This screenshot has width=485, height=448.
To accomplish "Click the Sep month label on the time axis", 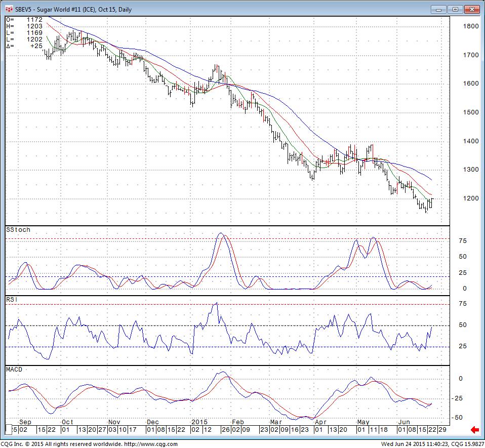I will tap(25, 422).
